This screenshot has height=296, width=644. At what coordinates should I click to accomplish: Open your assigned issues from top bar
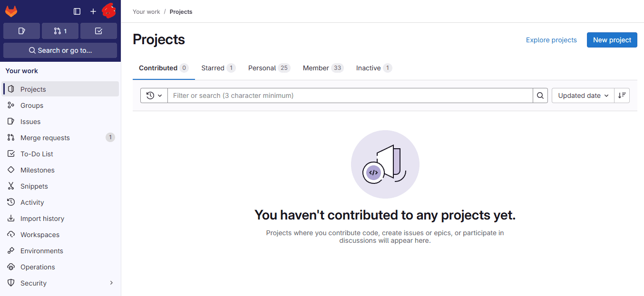click(21, 30)
